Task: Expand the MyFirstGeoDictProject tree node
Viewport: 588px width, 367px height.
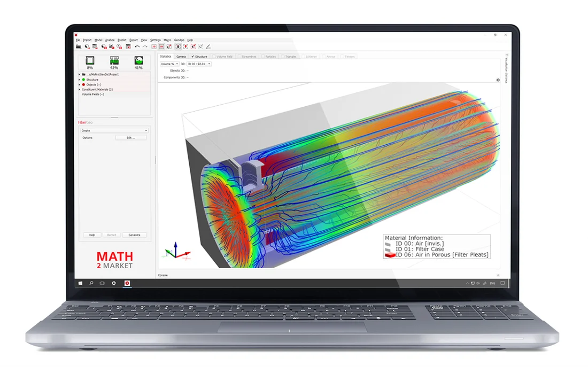Action: tap(79, 74)
